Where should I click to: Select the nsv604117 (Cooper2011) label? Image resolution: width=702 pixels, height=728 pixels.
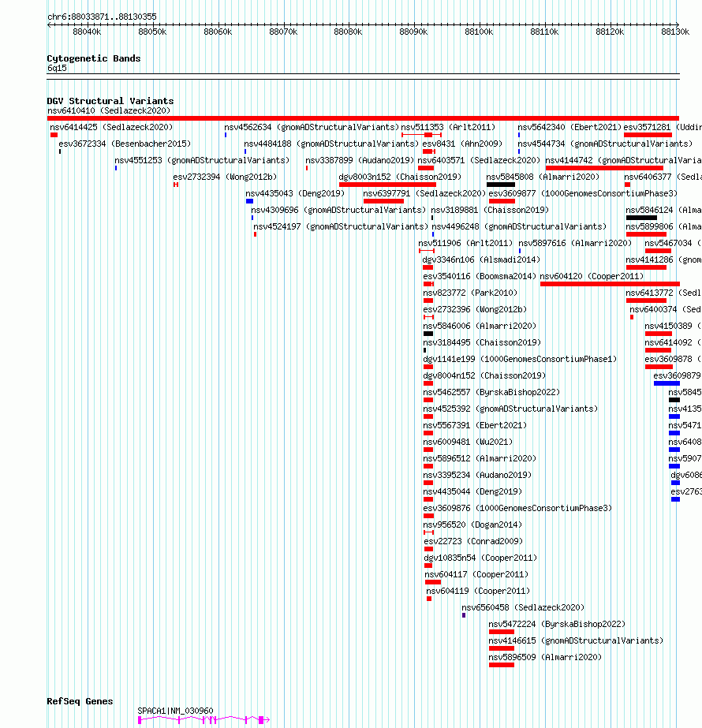click(x=476, y=574)
